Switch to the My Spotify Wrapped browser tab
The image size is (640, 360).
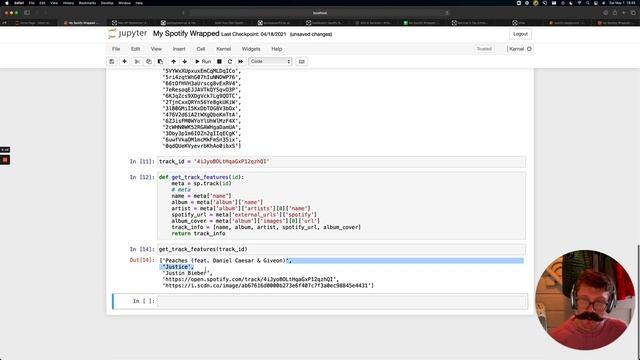(82, 23)
